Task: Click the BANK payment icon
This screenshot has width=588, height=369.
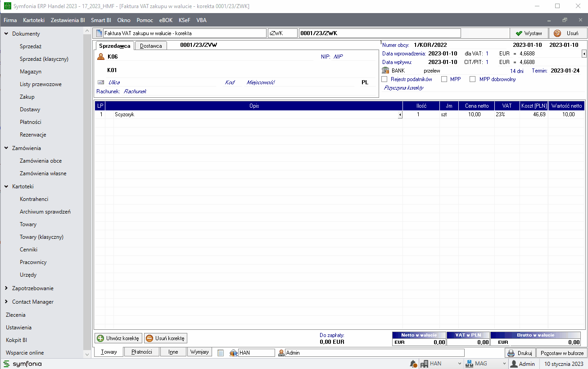Action: (385, 71)
